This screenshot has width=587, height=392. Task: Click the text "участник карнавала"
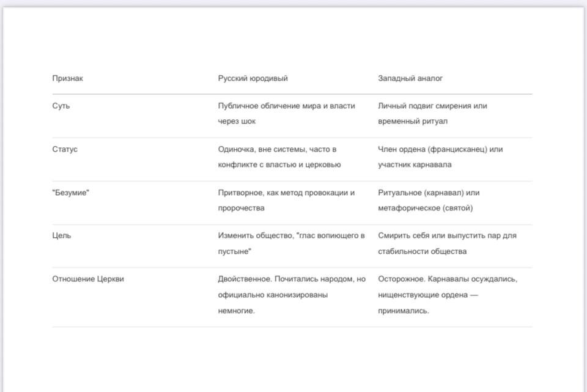[x=415, y=165]
